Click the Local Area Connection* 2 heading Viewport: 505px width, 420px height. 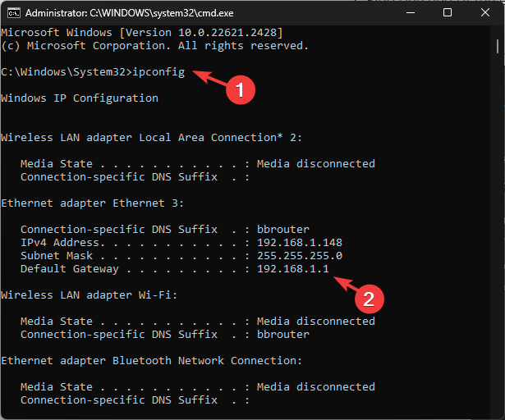(x=151, y=138)
